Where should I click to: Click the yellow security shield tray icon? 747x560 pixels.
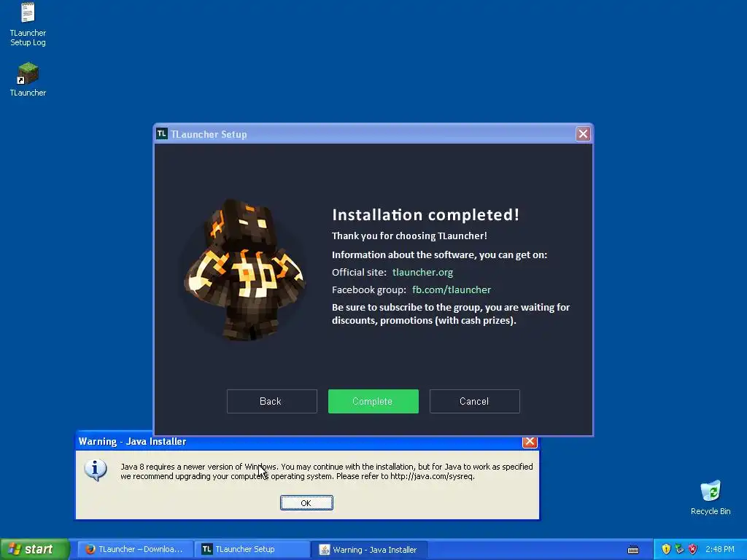tap(666, 550)
